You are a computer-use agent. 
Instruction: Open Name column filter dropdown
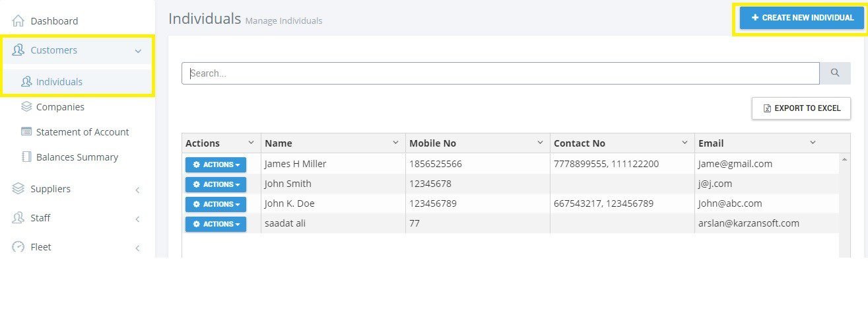pos(395,143)
